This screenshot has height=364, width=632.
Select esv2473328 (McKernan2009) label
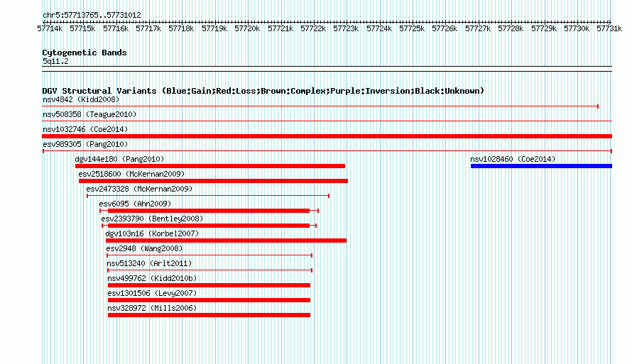pyautogui.click(x=139, y=189)
